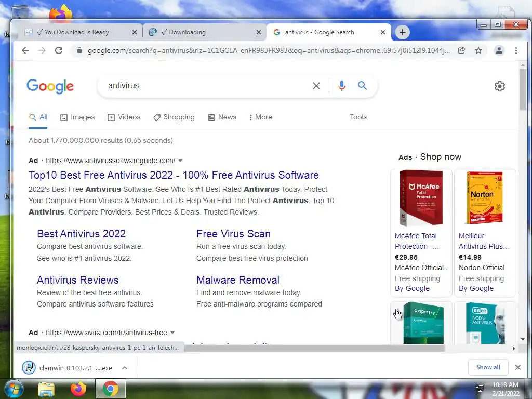This screenshot has width=532, height=399.
Task: Open Norton Antivirus Plus product image
Action: click(485, 198)
